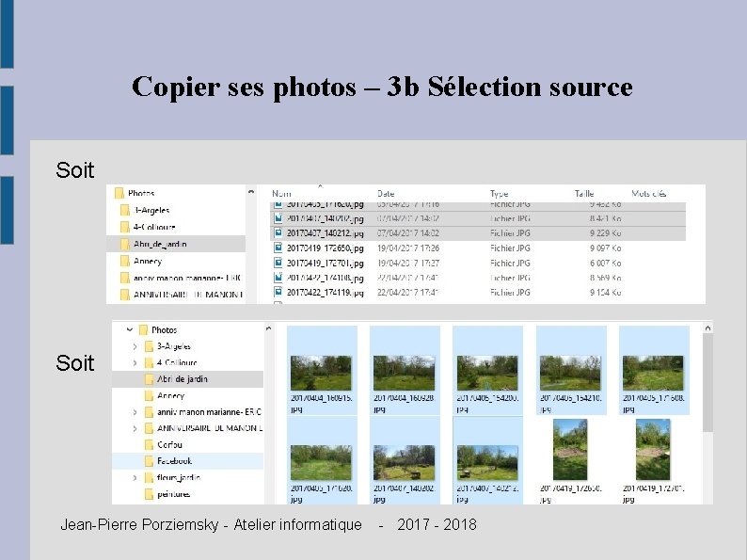The width and height of the screenshot is (747, 560).
Task: Select portrait thumbnail 20170419_172650.jpg
Action: pos(570,450)
